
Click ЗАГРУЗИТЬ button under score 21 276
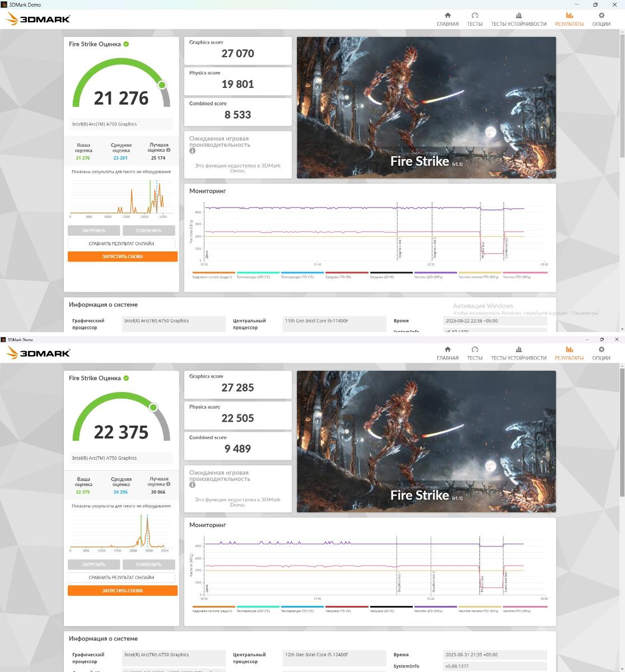[94, 230]
